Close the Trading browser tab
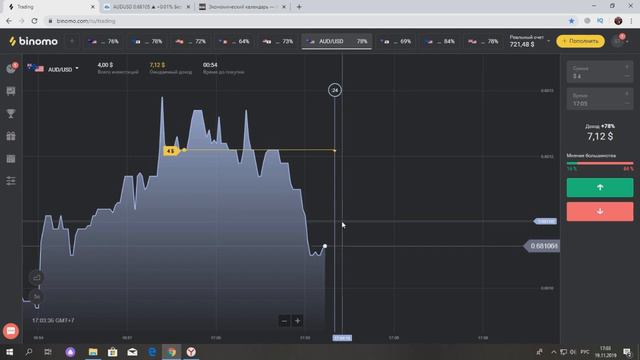640x360 pixels. (93, 7)
